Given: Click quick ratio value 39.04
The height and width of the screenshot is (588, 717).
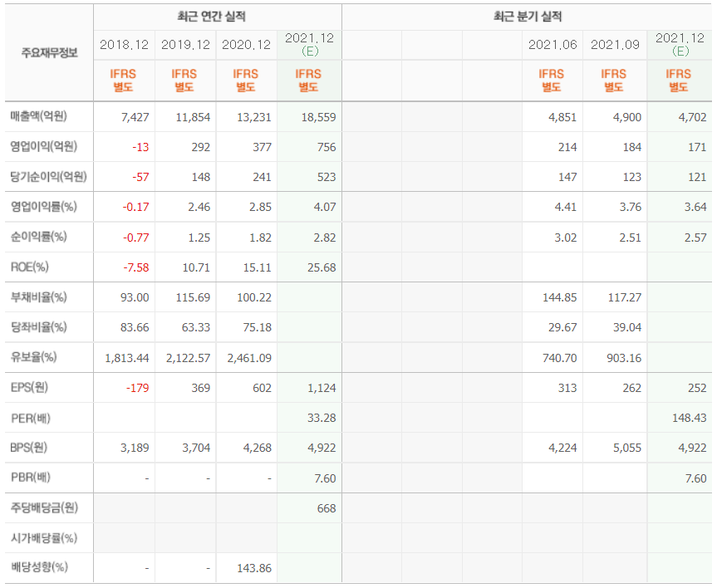Looking at the screenshot, I should (x=627, y=327).
